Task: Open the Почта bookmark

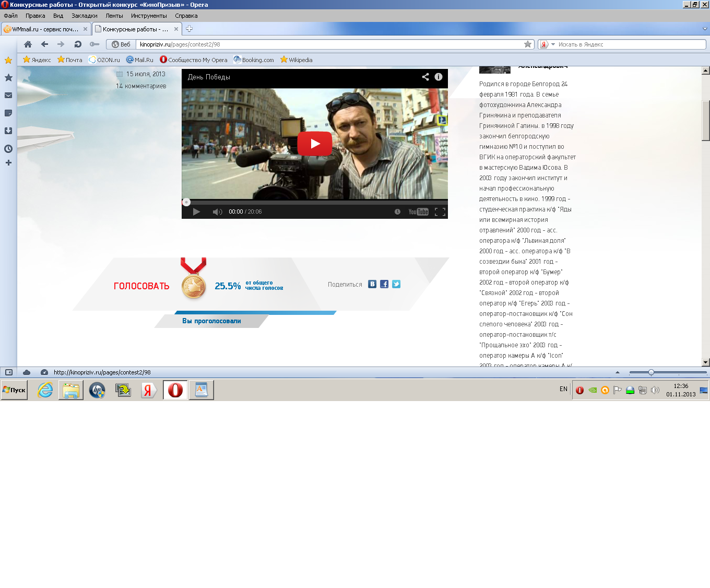Action: [x=70, y=60]
